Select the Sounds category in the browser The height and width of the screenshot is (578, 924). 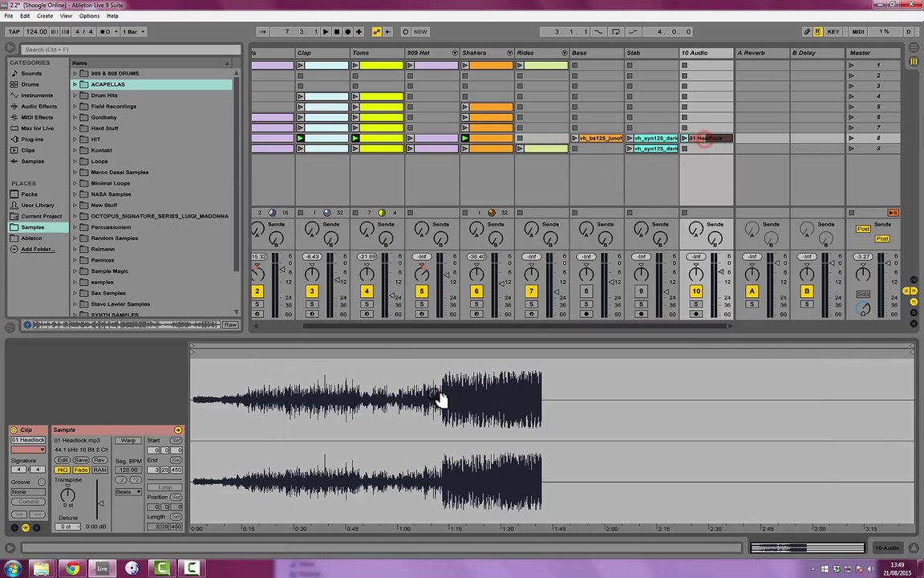pos(31,74)
